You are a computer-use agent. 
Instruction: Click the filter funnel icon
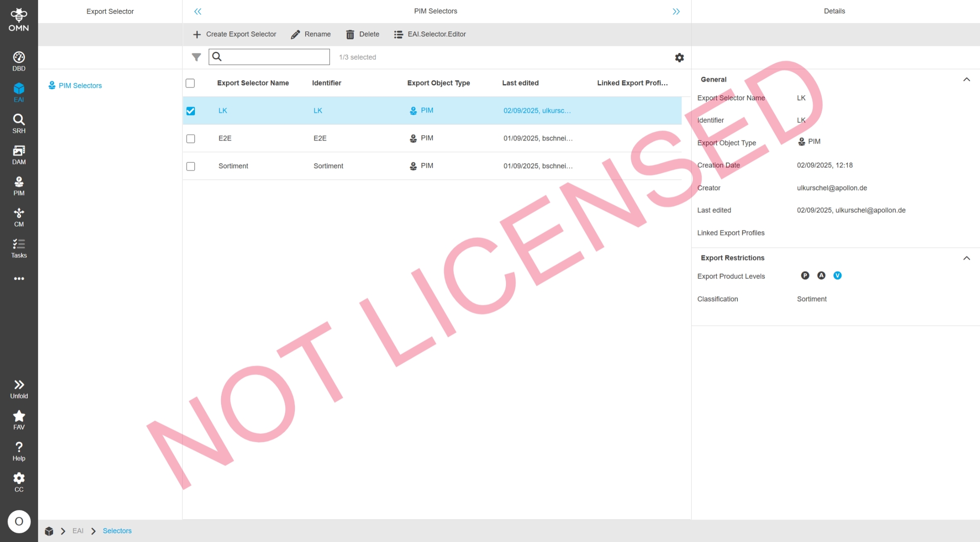pos(196,57)
